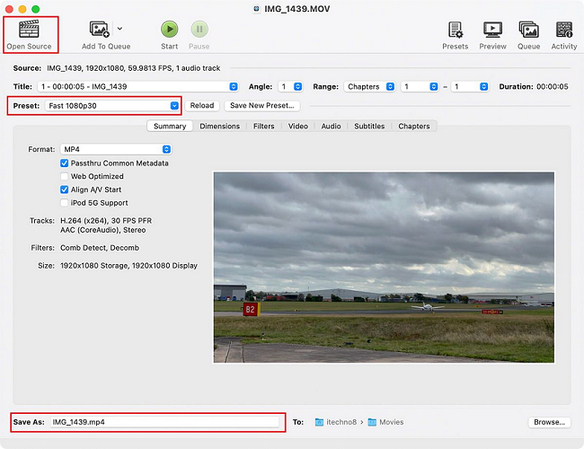Click the video preview thumbnail

[384, 267]
